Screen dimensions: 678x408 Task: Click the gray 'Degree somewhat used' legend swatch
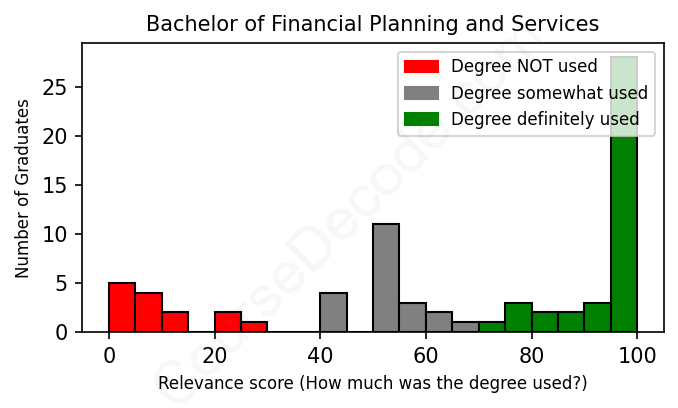pyautogui.click(x=421, y=93)
